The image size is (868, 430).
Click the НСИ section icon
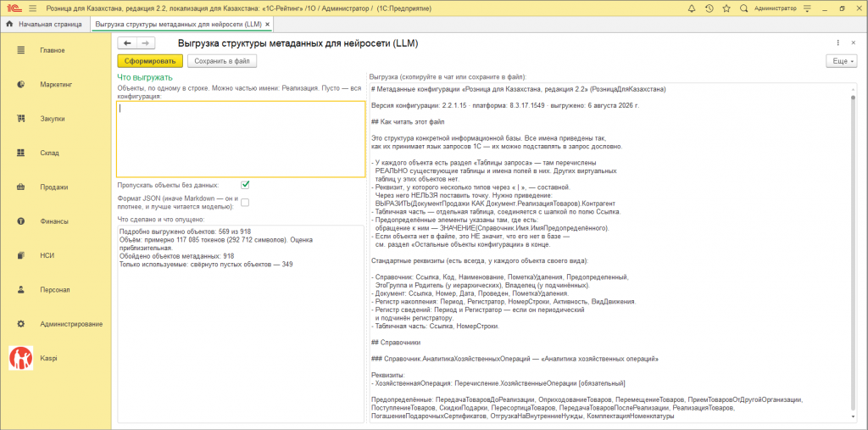(21, 255)
